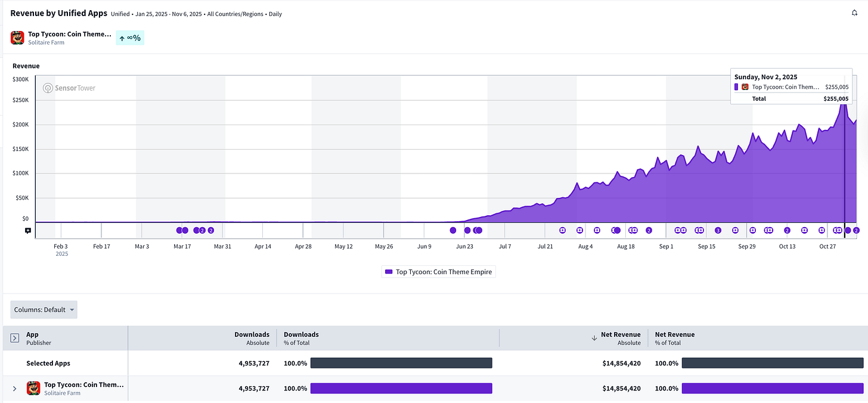868x403 pixels.
Task: Click the Top Tycoon app icon under the title
Action: [17, 38]
